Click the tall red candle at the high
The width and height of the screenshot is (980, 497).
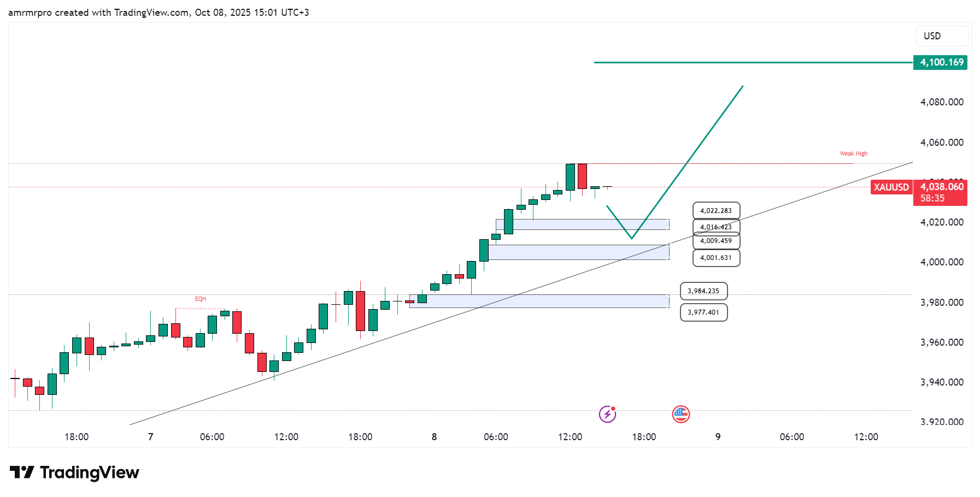pyautogui.click(x=582, y=176)
